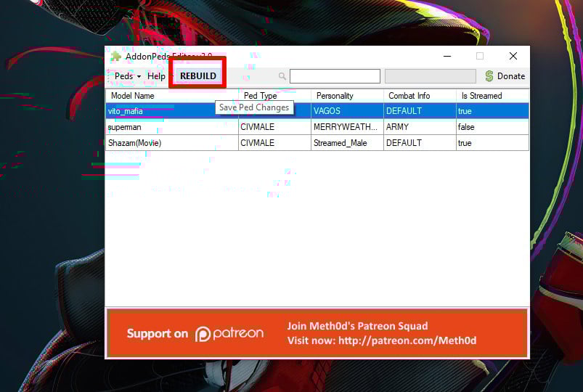Focus the search text field
Image resolution: width=583 pixels, height=392 pixels.
(335, 76)
